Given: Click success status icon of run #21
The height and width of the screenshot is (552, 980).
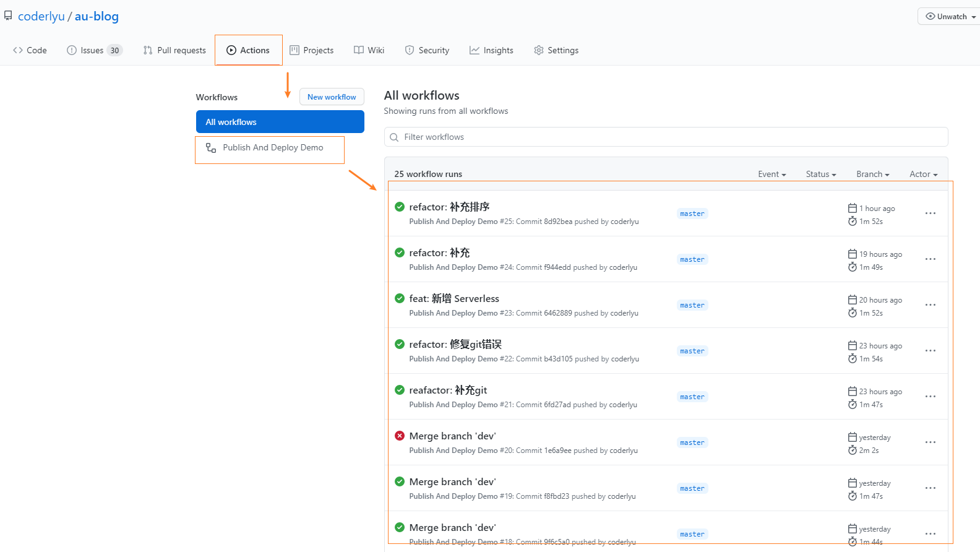Looking at the screenshot, I should pyautogui.click(x=400, y=390).
